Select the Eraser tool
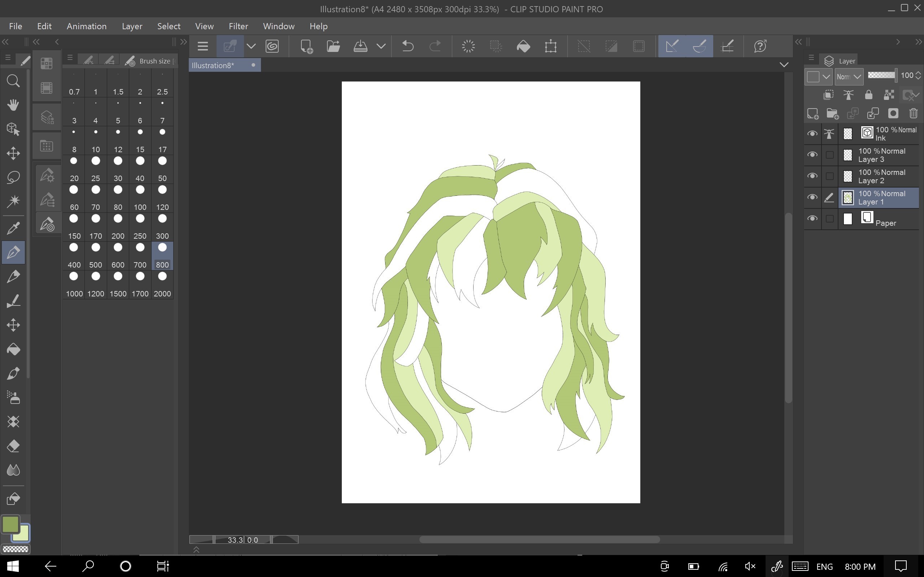This screenshot has height=577, width=924. click(13, 446)
